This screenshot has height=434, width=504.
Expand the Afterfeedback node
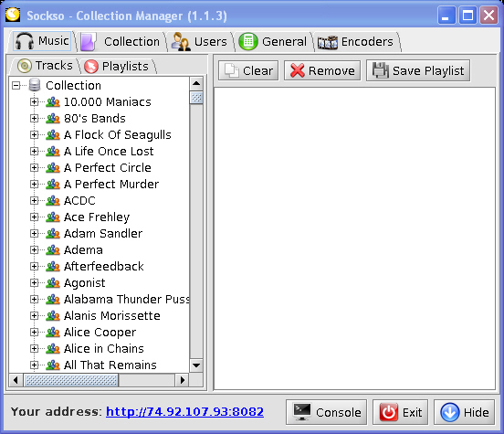[34, 267]
